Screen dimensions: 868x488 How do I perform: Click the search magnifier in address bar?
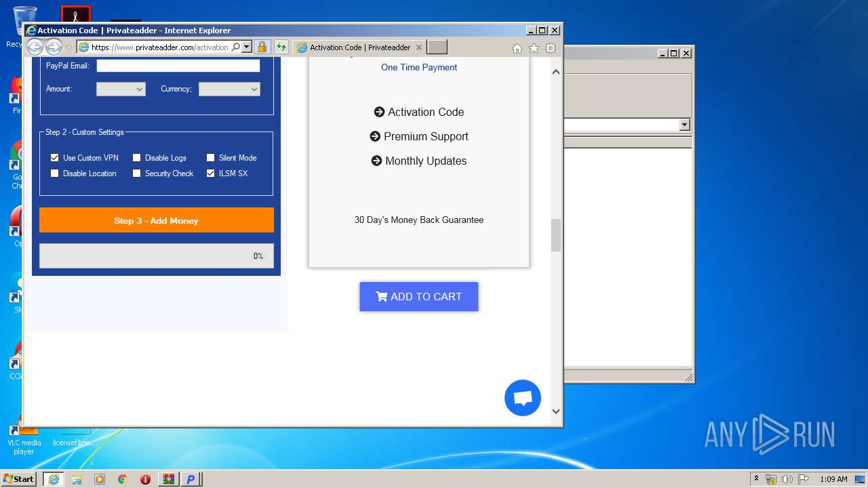click(236, 47)
